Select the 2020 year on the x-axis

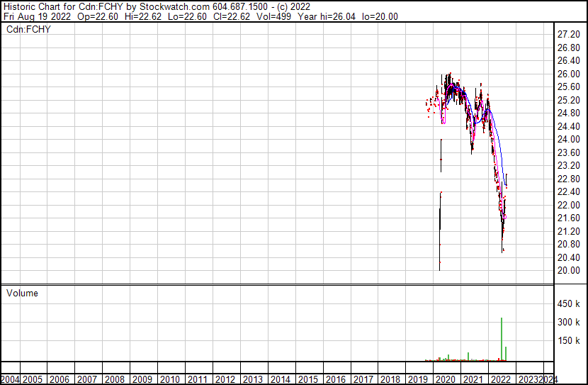[445, 379]
